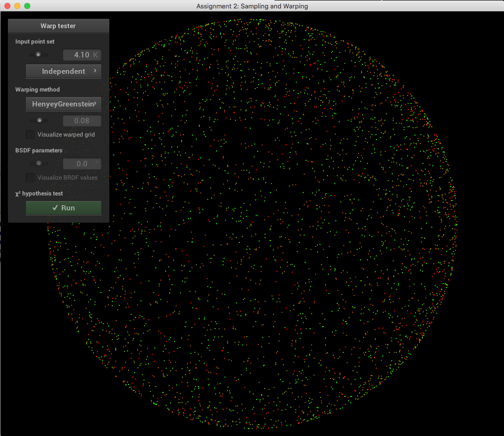Close the Sampling and Warping window
Viewport: 504px width, 436px height.
pyautogui.click(x=7, y=6)
